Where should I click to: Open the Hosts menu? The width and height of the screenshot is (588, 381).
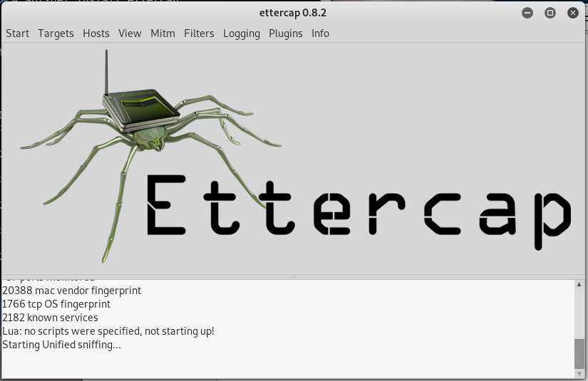[x=96, y=33]
